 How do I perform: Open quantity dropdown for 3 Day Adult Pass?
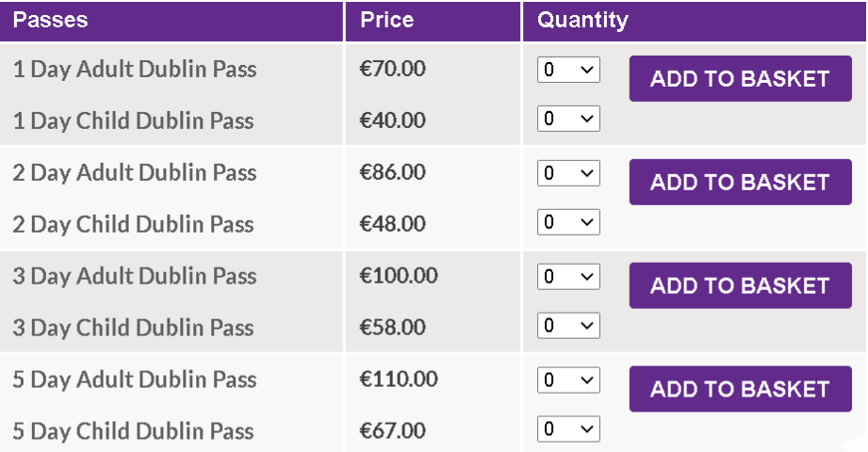click(x=568, y=277)
